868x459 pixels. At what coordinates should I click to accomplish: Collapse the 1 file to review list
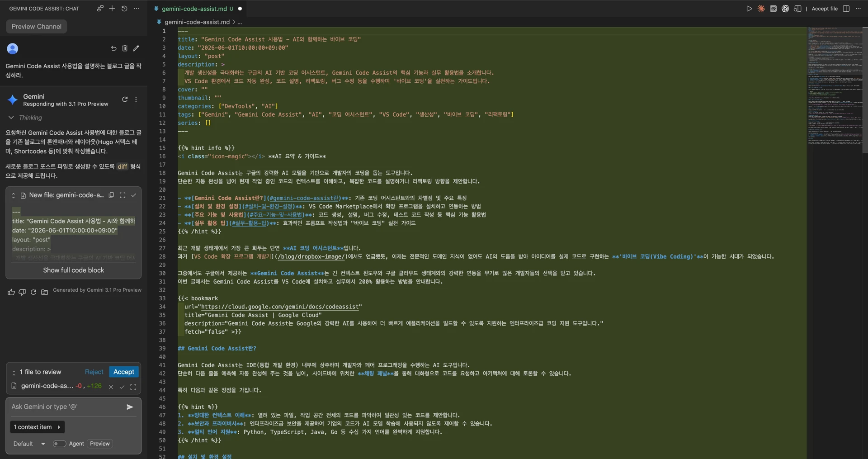14,372
